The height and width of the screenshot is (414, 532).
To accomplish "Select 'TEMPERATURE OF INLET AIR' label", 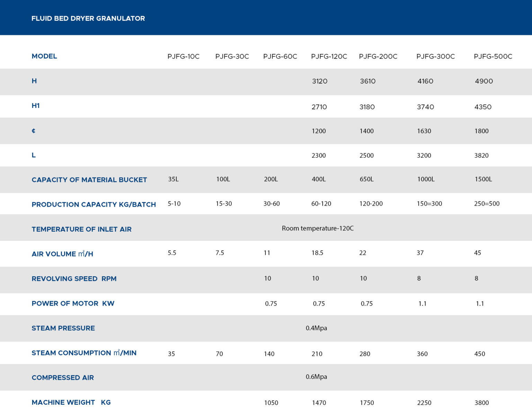I will pos(82,229).
